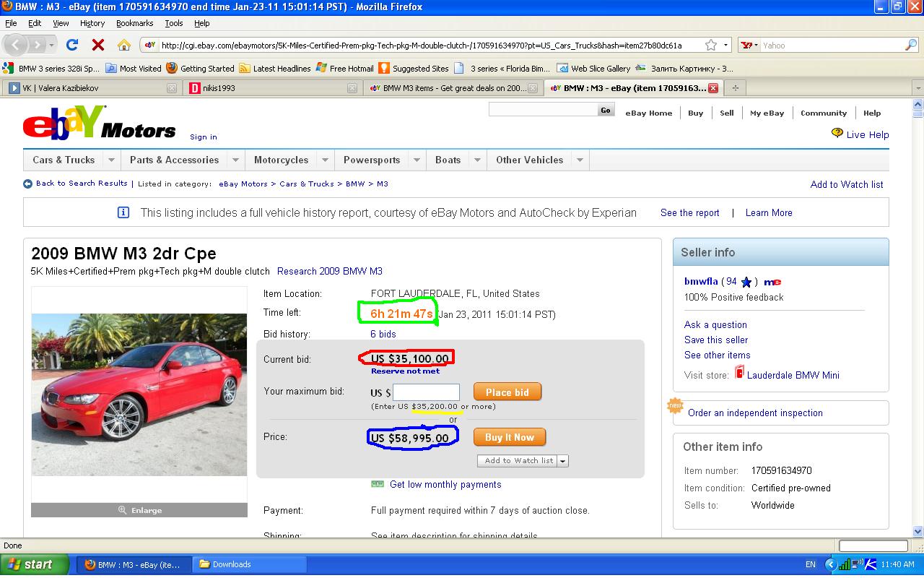Click the eBay Motors logo
Image resolution: width=924 pixels, height=578 pixels.
click(99, 123)
